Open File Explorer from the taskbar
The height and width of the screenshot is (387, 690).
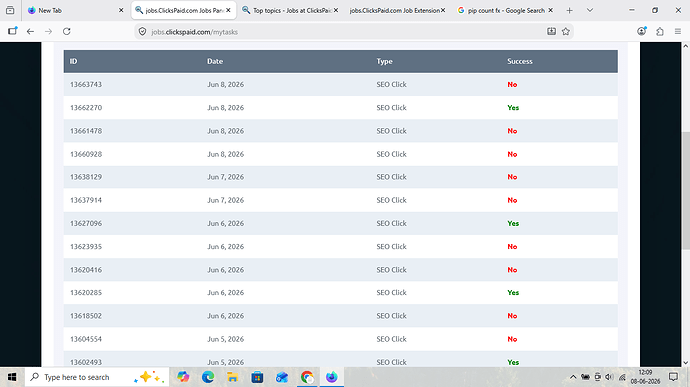(x=232, y=377)
